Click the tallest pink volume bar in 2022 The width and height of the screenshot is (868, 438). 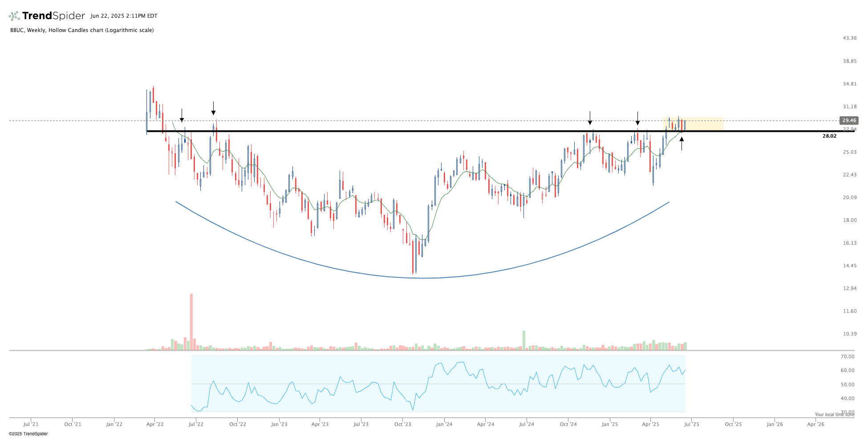click(x=191, y=322)
